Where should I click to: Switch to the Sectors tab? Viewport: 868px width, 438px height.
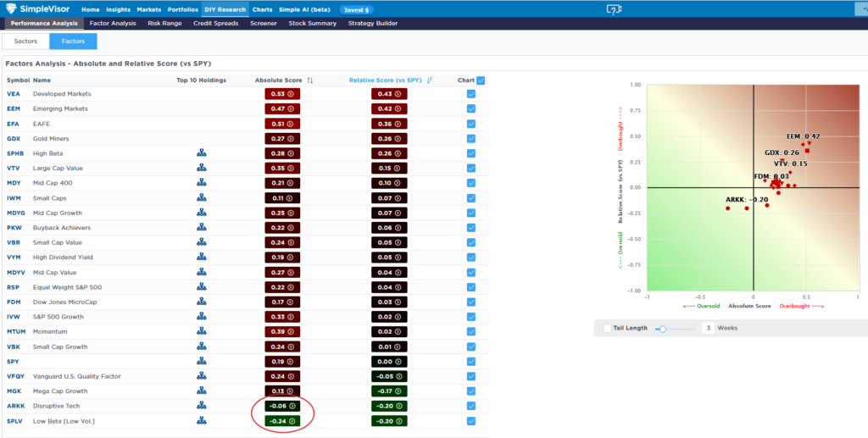coord(25,42)
